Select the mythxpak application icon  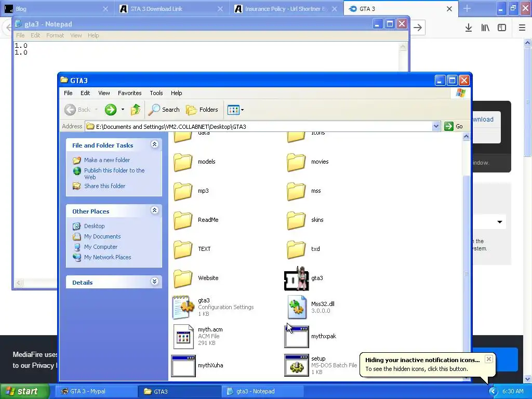(x=297, y=336)
